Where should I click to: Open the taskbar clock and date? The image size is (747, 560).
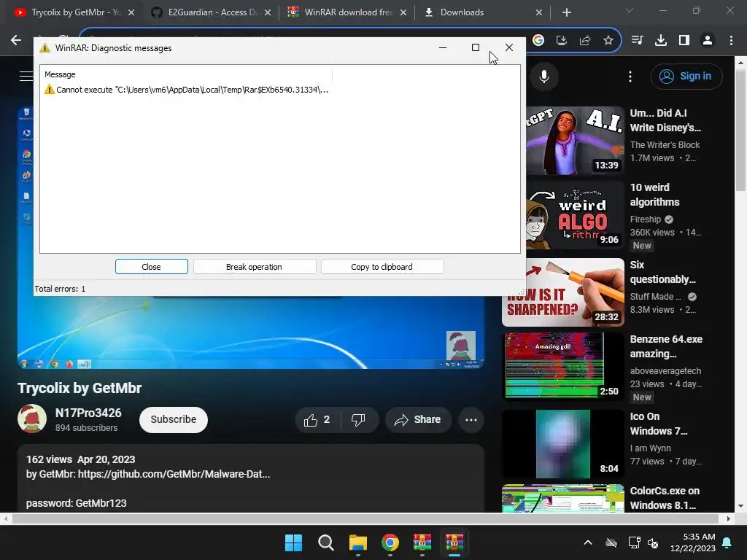(x=693, y=542)
